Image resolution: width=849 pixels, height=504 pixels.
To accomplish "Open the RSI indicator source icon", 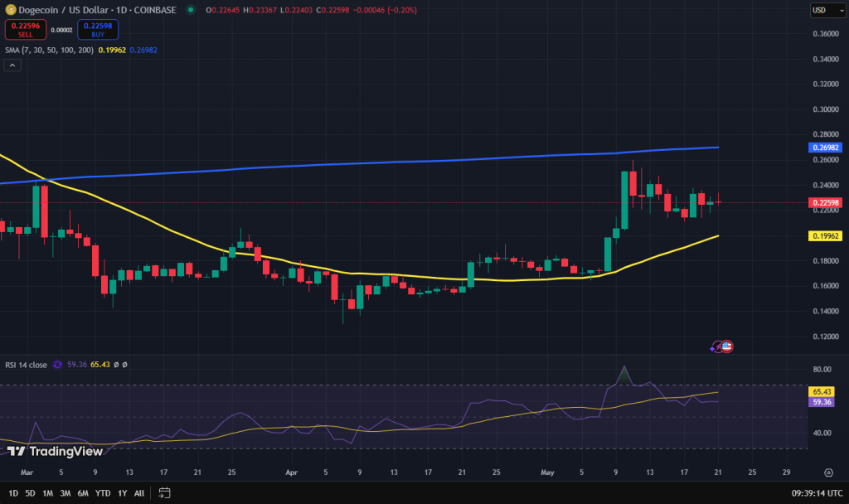I will (x=57, y=365).
